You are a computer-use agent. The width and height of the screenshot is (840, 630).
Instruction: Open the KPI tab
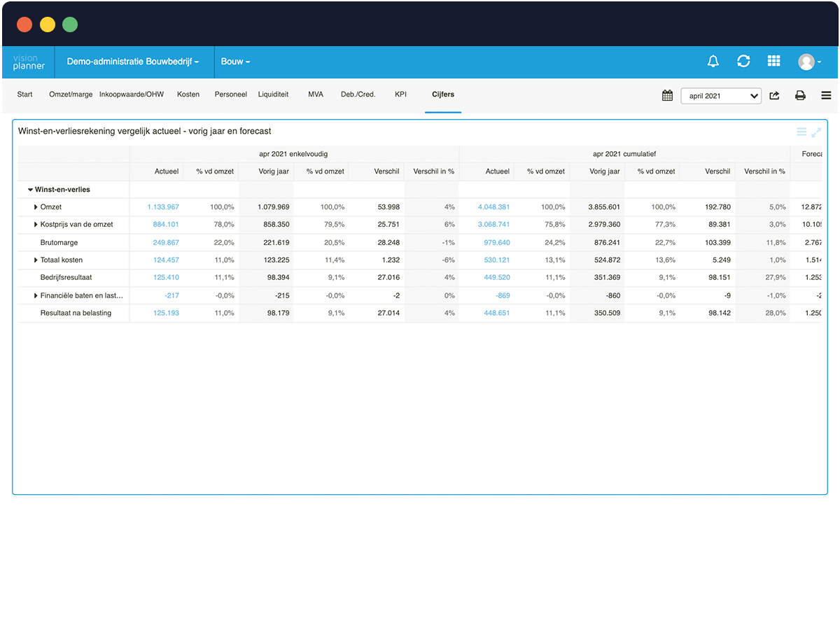(x=400, y=94)
